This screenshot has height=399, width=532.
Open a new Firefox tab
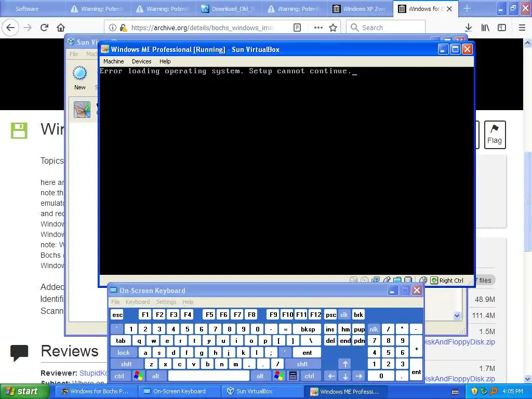467,8
